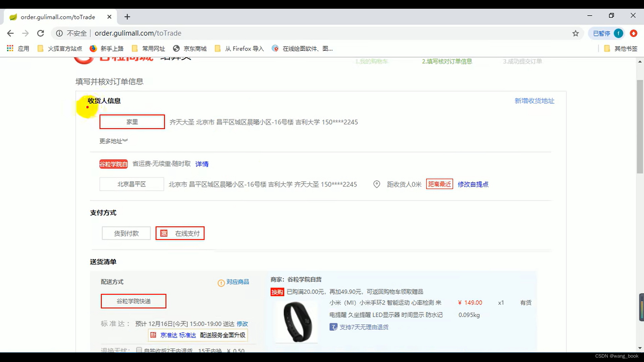This screenshot has width=644, height=362.
Task: Open the profile avatar menu
Action: (x=619, y=33)
